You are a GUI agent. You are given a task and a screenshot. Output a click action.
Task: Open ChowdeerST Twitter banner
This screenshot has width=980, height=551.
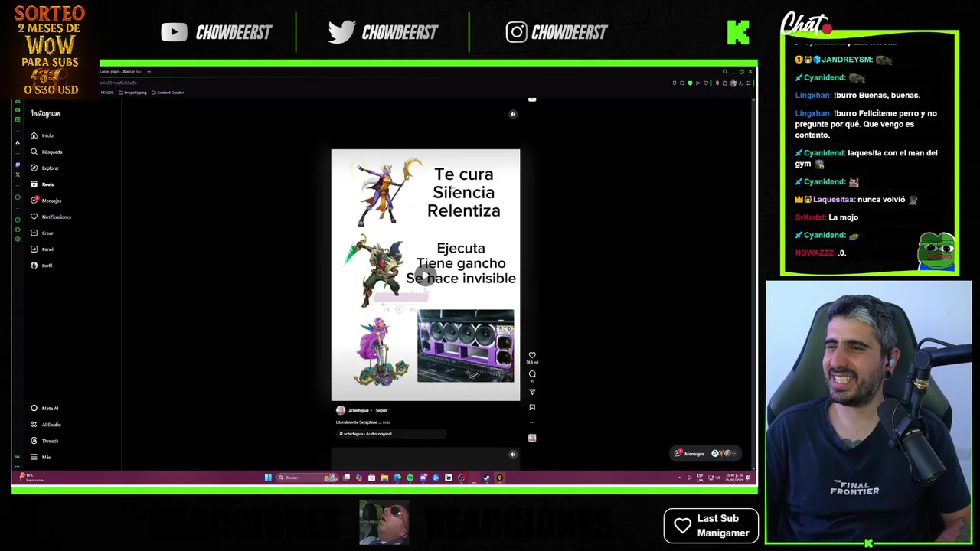[x=383, y=32]
